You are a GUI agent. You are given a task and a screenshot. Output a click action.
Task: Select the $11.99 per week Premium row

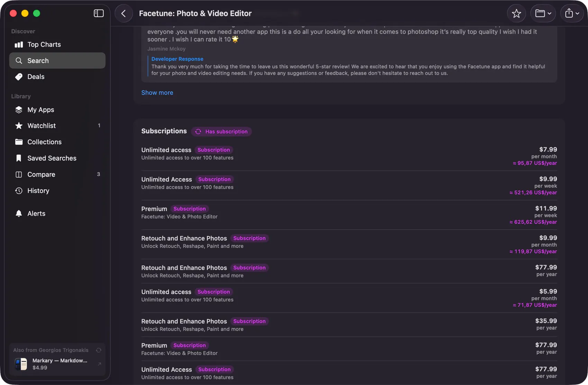[x=349, y=215]
